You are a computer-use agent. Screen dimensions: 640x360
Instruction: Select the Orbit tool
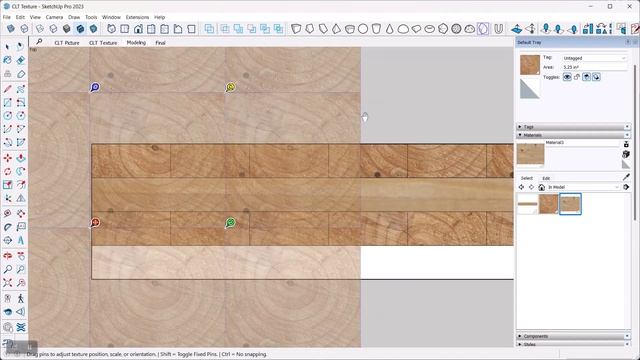tap(7, 256)
